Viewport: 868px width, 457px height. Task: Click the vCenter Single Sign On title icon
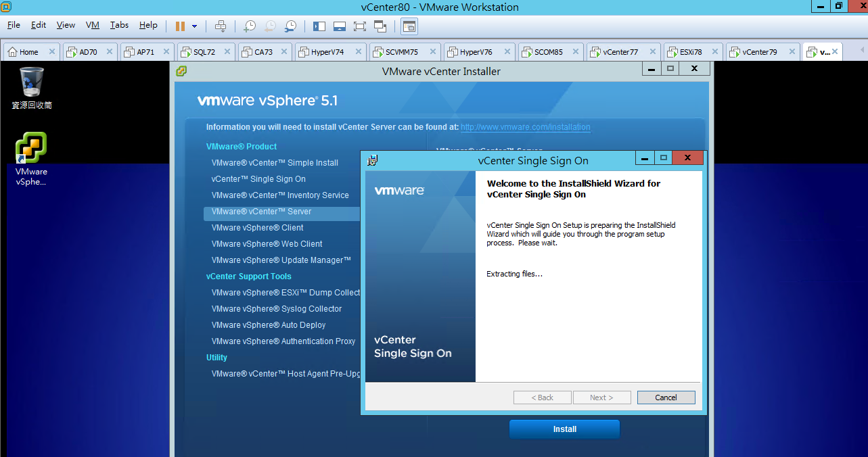click(x=372, y=160)
